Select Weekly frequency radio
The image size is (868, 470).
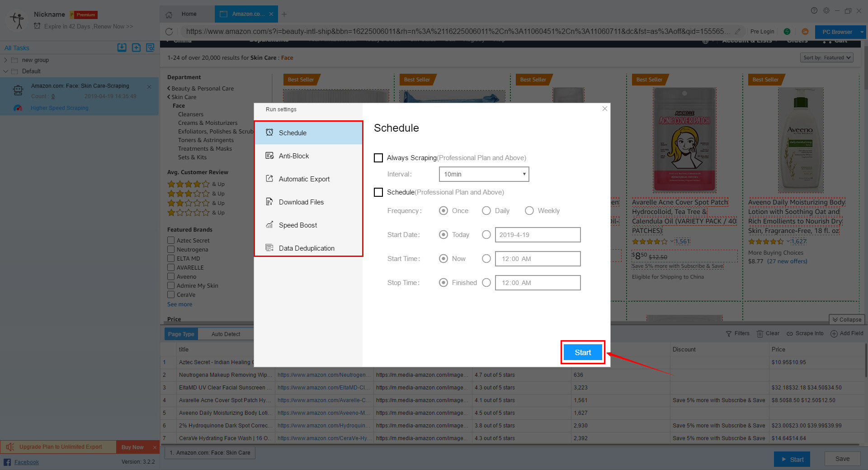[x=529, y=211]
